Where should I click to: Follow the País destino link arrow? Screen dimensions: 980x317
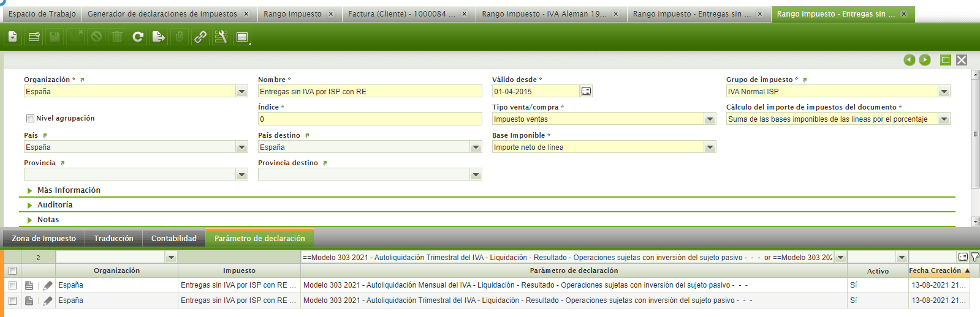pyautogui.click(x=307, y=136)
